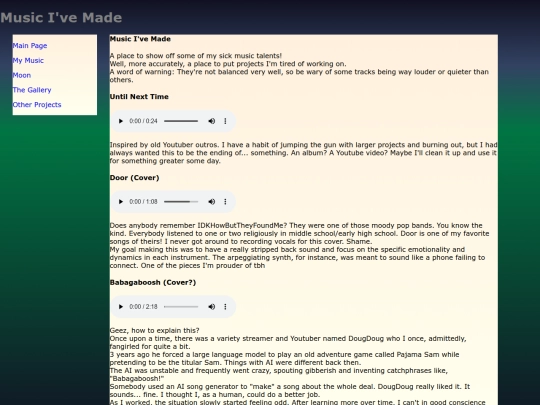The width and height of the screenshot is (540, 405).
Task: Go to the My Music link
Action: pyautogui.click(x=28, y=60)
